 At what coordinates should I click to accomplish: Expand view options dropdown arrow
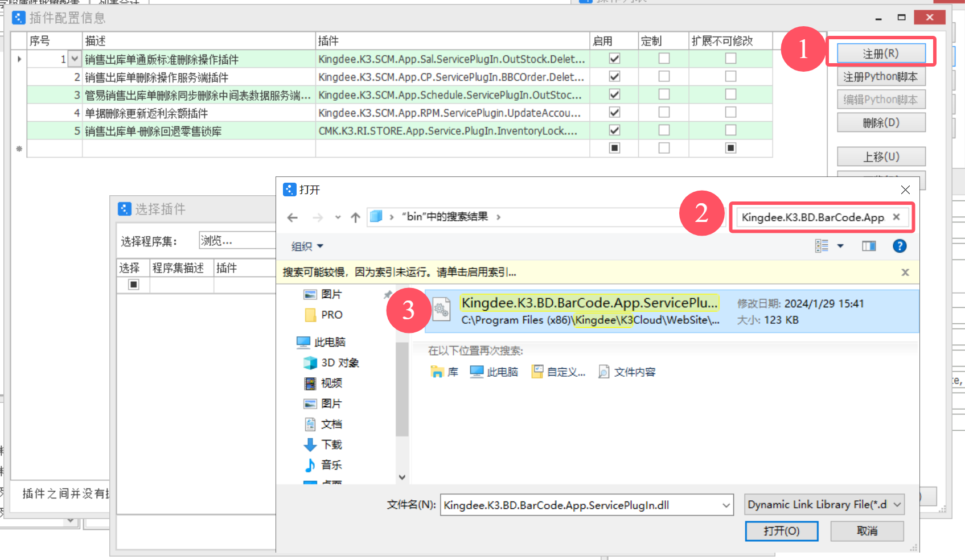(840, 246)
